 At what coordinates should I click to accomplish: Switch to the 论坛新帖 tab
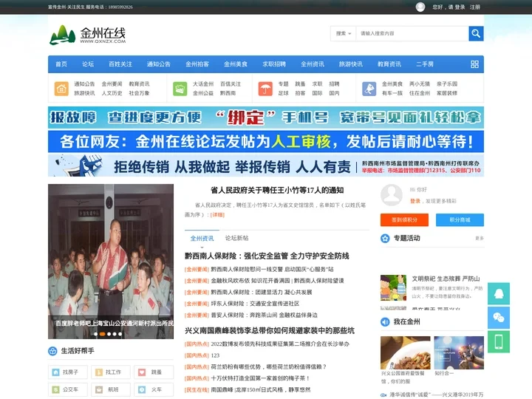(x=237, y=238)
